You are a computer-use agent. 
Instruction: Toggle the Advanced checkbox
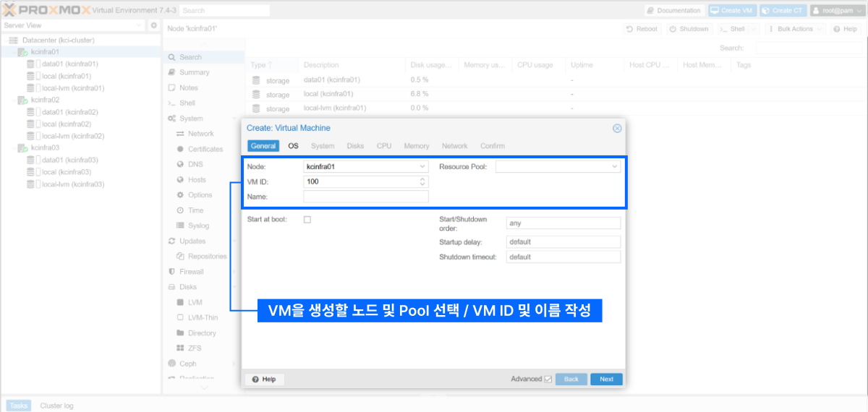pos(548,379)
